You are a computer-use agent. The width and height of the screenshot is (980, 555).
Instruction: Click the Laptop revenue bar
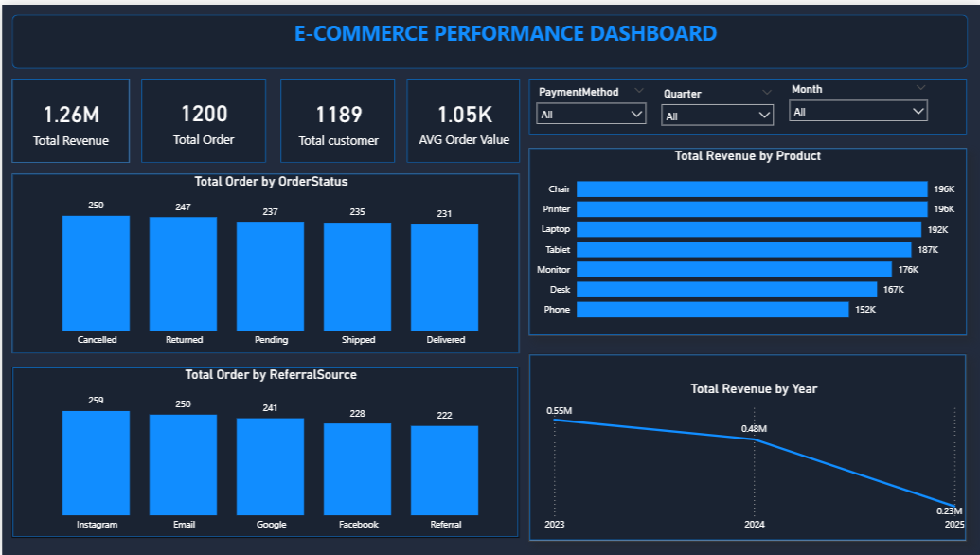(749, 229)
